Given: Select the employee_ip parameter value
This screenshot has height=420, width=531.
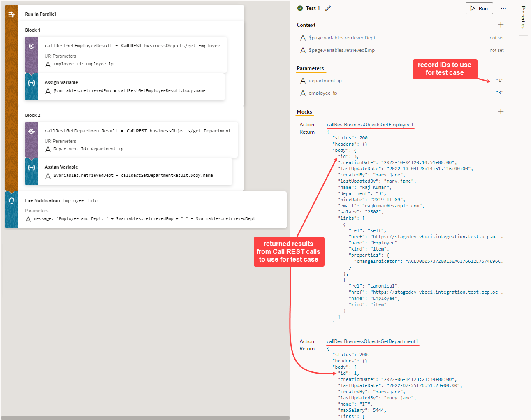Looking at the screenshot, I should 499,93.
